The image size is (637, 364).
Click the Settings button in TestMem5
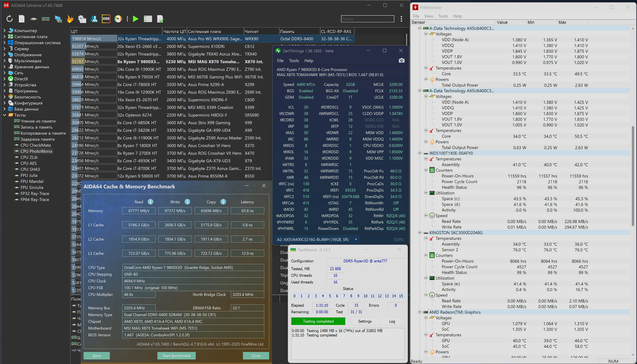click(x=365, y=321)
